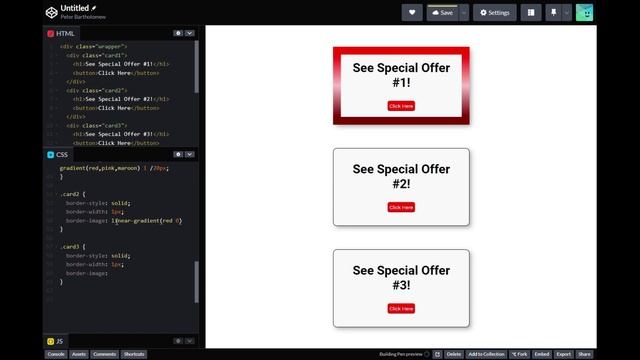Expand the CSS editor chevron dropdown
Image resolution: width=640 pixels, height=360 pixels.
190,154
